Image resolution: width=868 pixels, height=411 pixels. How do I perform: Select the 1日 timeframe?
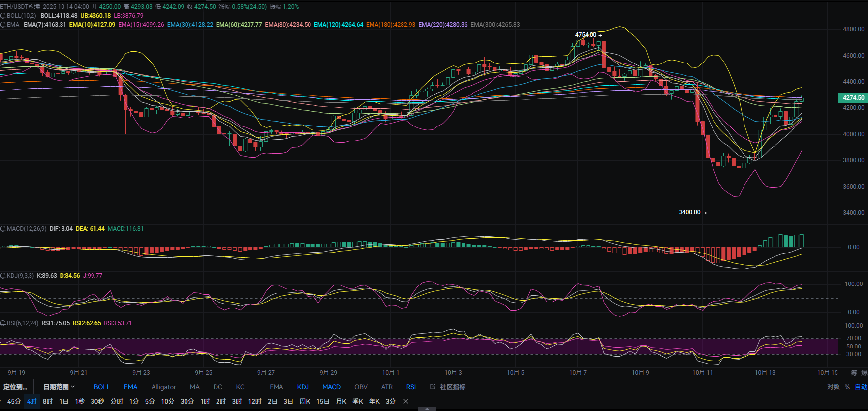coord(63,401)
